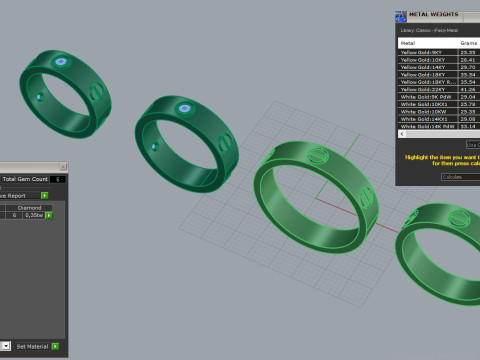480x360 pixels.
Task: Click the Save Report label
Action: pyautogui.click(x=13, y=196)
